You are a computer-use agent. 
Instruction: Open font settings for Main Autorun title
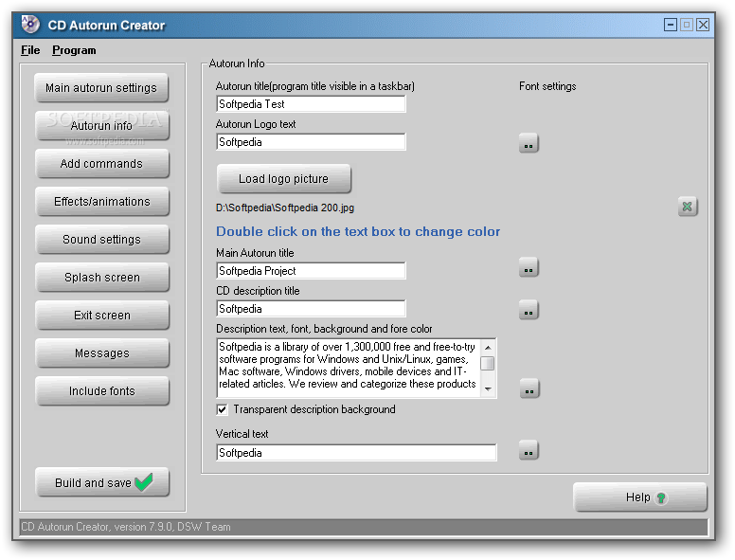(529, 267)
